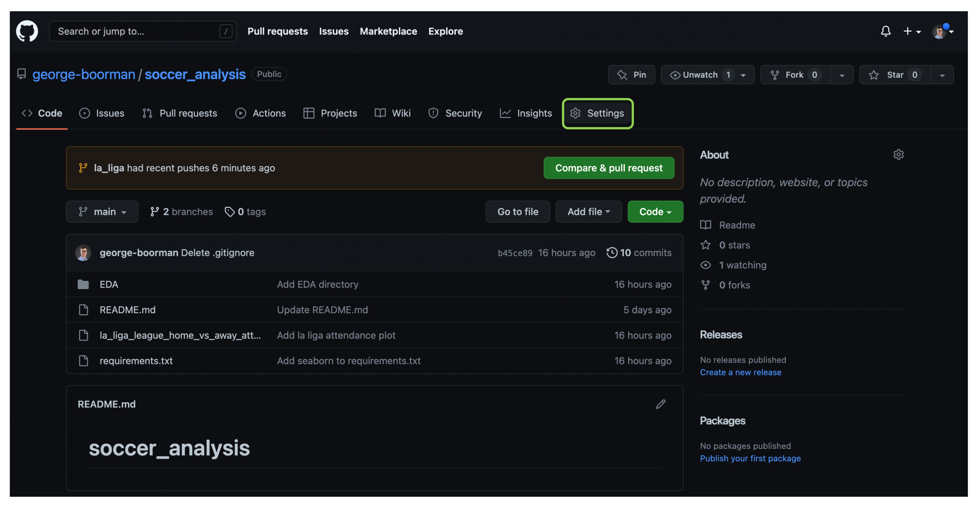980x519 pixels.
Task: Click Publish your first package link
Action: (750, 458)
